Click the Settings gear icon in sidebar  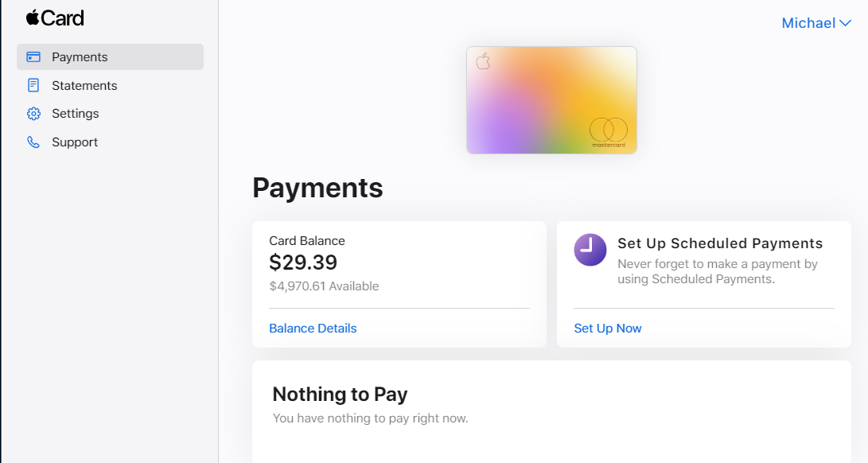pos(33,114)
